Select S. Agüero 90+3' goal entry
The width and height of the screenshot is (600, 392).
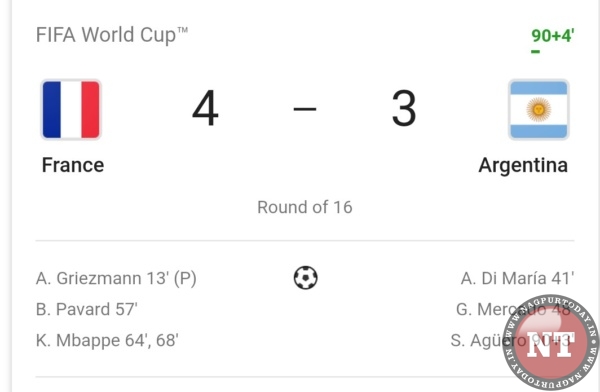coord(512,340)
